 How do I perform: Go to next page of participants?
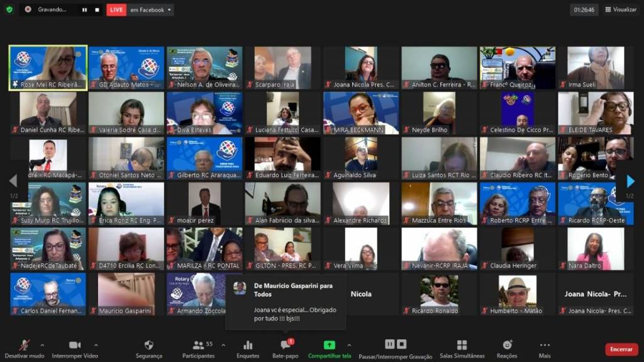click(630, 181)
